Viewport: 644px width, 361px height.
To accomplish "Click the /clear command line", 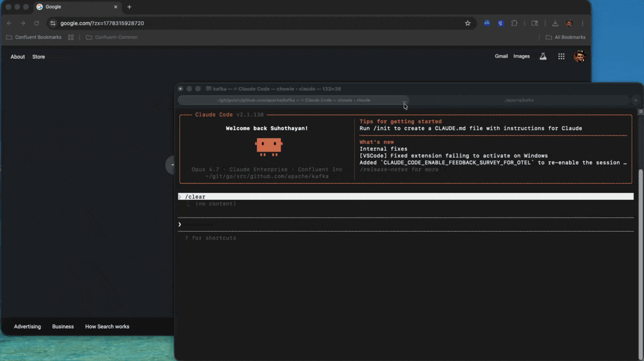I will (406, 197).
